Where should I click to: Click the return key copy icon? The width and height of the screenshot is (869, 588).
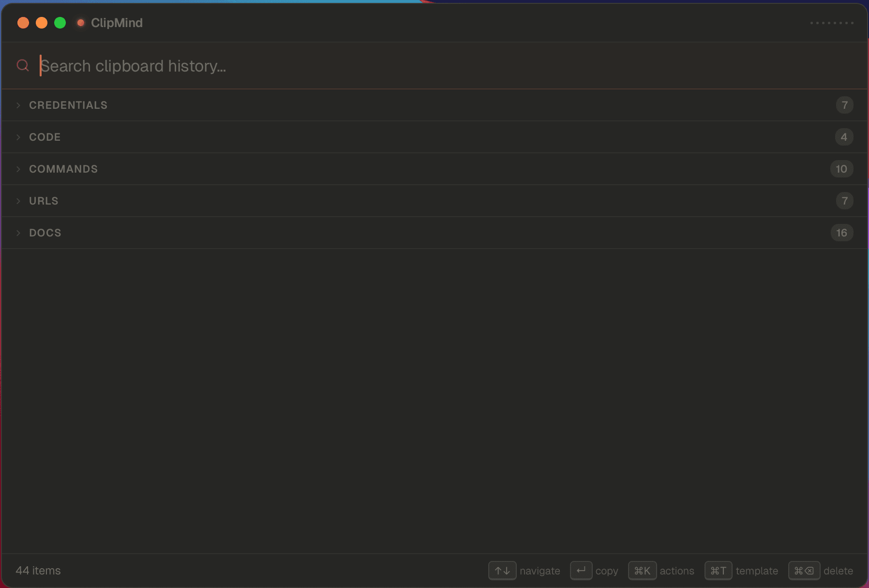click(x=581, y=571)
